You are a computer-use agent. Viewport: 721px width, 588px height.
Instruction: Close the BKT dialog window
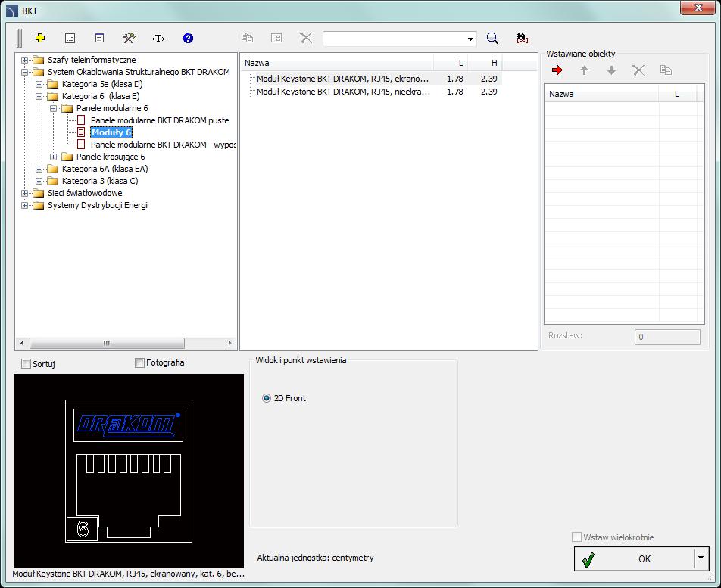click(x=698, y=8)
